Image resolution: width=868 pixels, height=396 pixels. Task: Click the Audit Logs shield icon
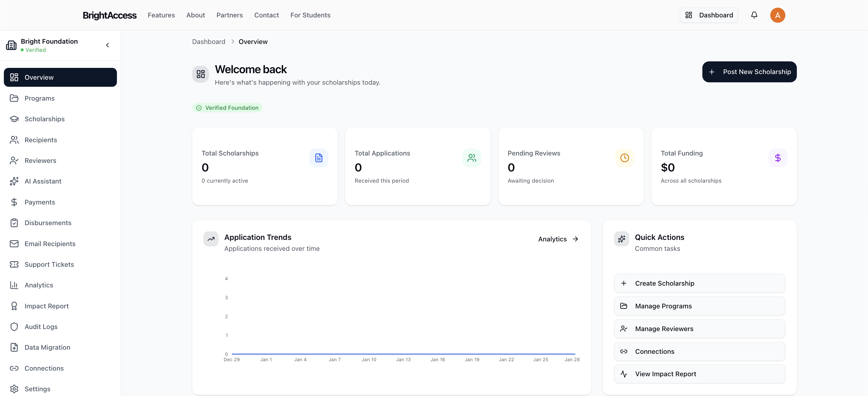pyautogui.click(x=14, y=326)
